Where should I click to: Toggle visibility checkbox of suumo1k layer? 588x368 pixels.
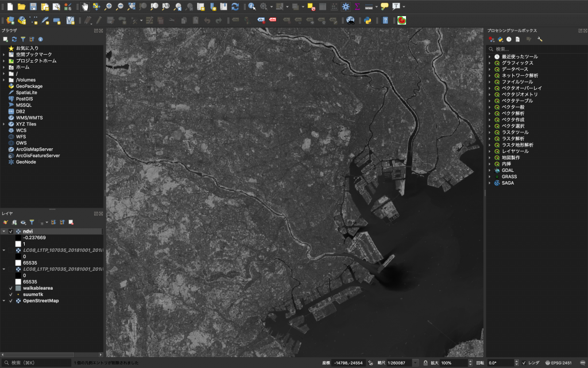[11, 294]
